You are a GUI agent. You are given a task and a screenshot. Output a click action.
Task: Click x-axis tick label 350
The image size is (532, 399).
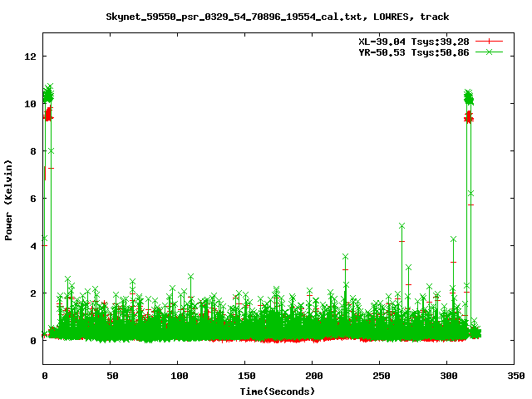coord(515,376)
